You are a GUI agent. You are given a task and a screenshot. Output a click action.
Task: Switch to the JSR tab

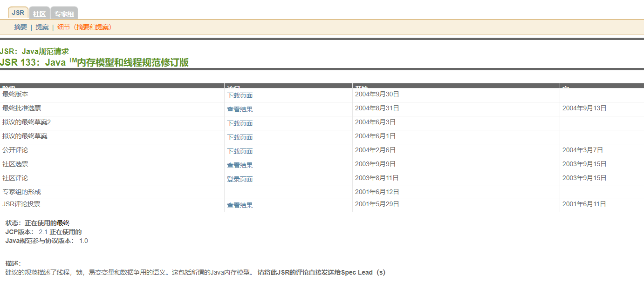click(18, 13)
